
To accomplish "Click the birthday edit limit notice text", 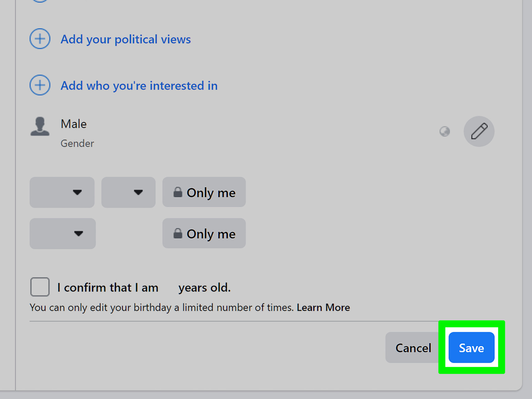I will tap(161, 307).
